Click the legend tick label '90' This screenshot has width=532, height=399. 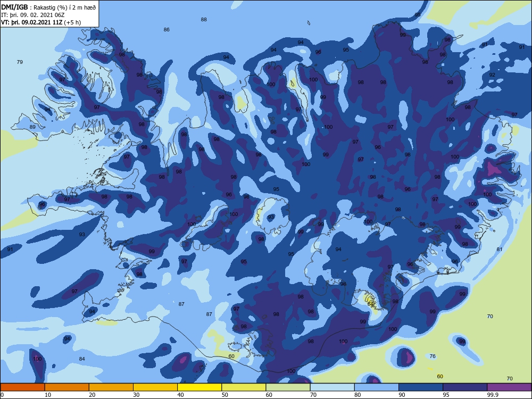402,395
